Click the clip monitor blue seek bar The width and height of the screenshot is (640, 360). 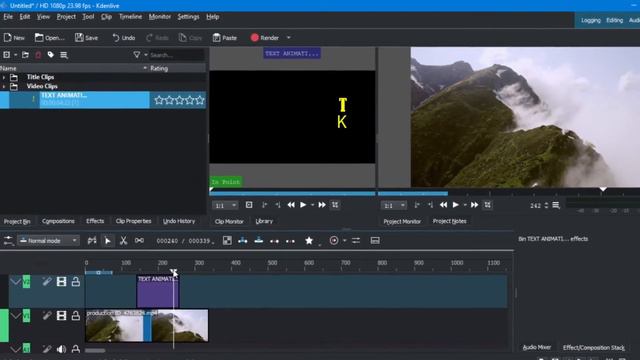coord(292,193)
